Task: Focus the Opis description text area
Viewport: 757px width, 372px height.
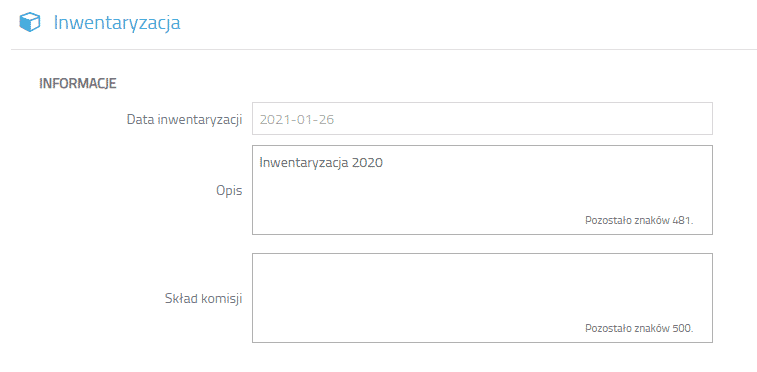Action: click(x=482, y=190)
